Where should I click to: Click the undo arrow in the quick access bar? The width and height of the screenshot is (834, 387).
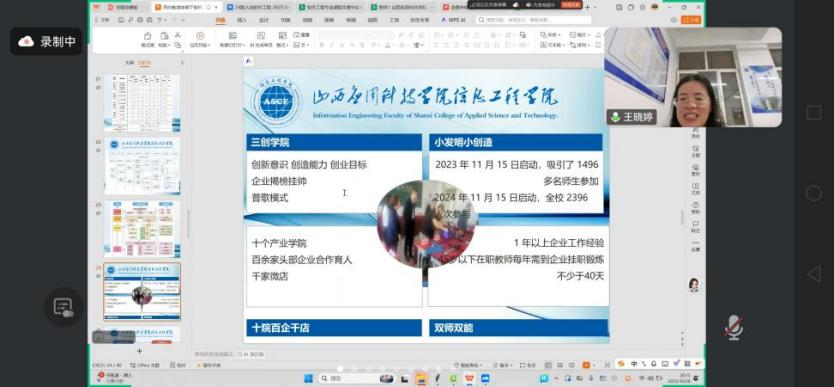point(159,20)
